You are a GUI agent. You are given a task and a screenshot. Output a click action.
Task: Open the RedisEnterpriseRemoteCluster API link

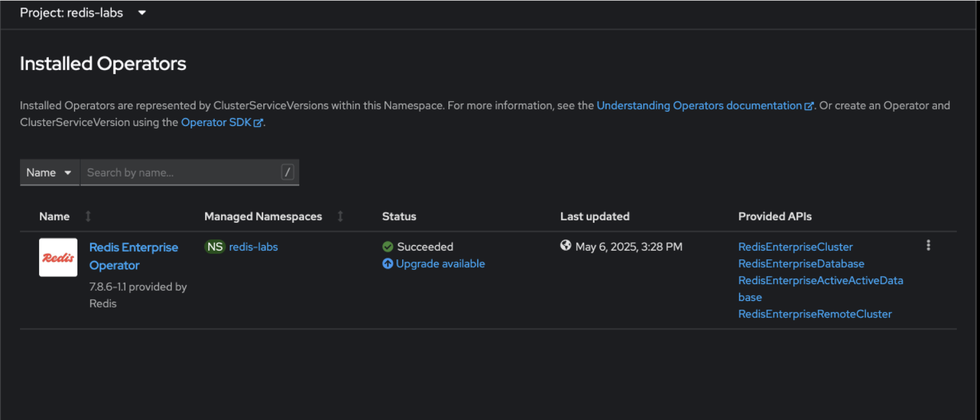[x=815, y=314]
